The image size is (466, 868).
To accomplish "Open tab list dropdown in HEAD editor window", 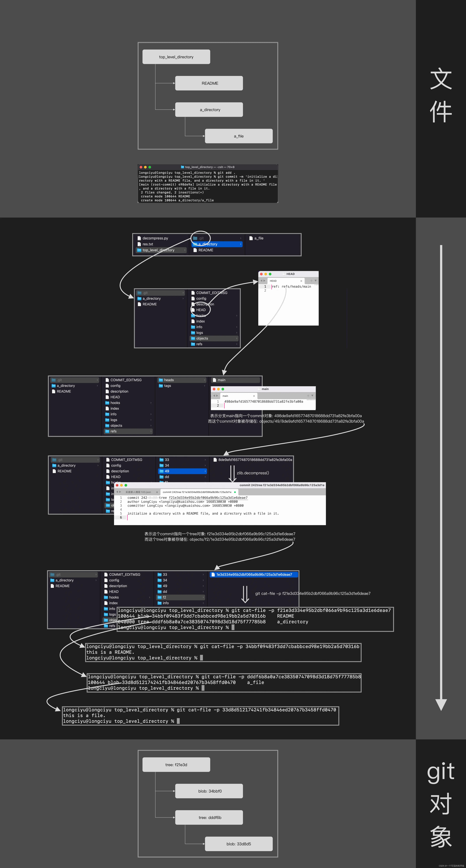I will [x=316, y=281].
